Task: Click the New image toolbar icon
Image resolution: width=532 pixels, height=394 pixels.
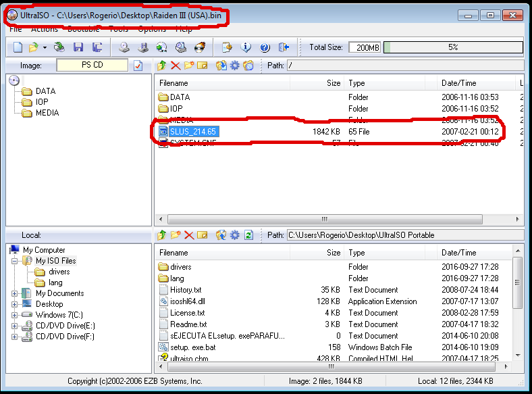Action: 18,47
